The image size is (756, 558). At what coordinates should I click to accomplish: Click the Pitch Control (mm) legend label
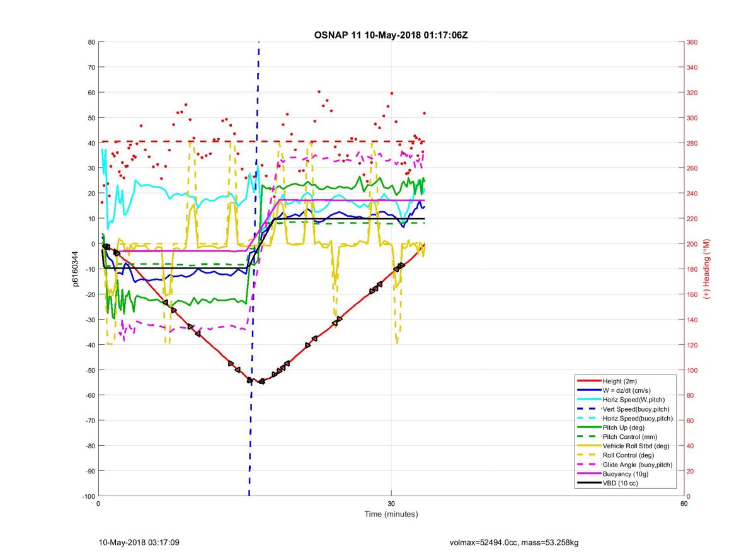pos(631,437)
